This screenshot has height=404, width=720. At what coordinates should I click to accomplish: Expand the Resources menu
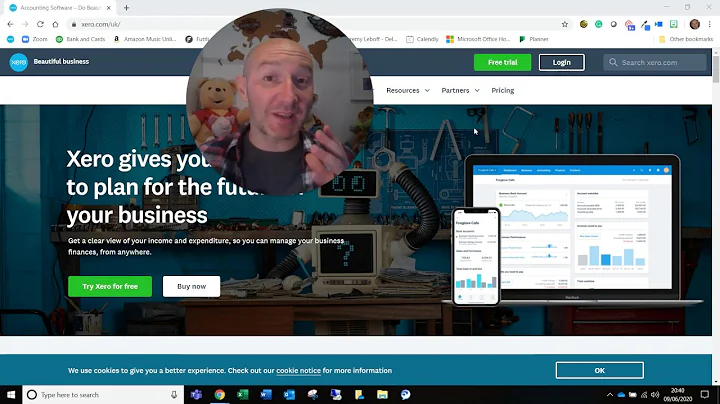408,90
